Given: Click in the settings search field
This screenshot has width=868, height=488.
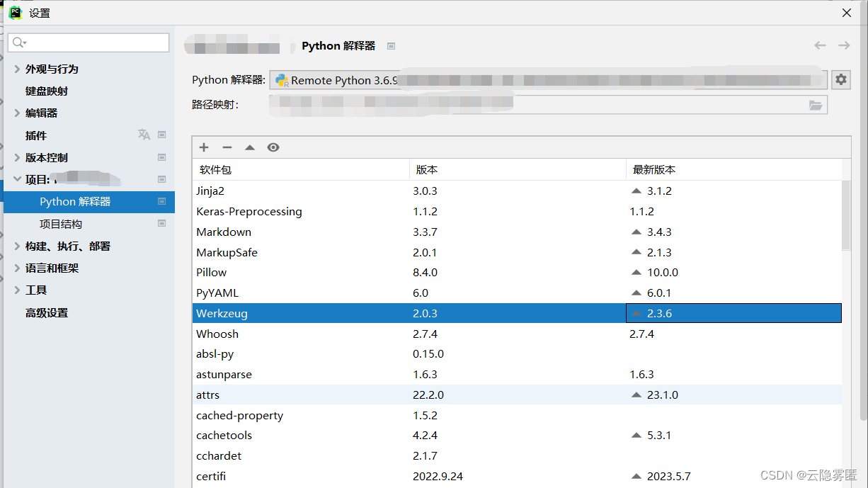Looking at the screenshot, I should click(88, 42).
